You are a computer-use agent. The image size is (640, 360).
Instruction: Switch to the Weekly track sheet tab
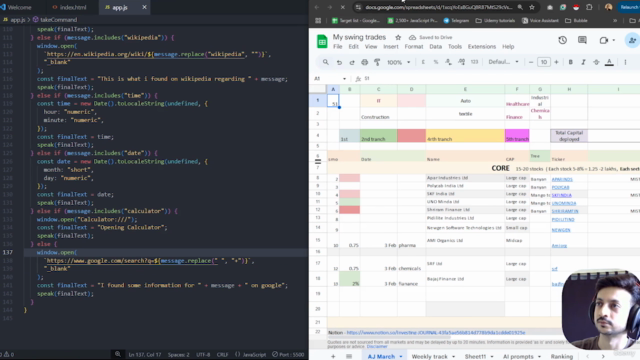(429, 356)
